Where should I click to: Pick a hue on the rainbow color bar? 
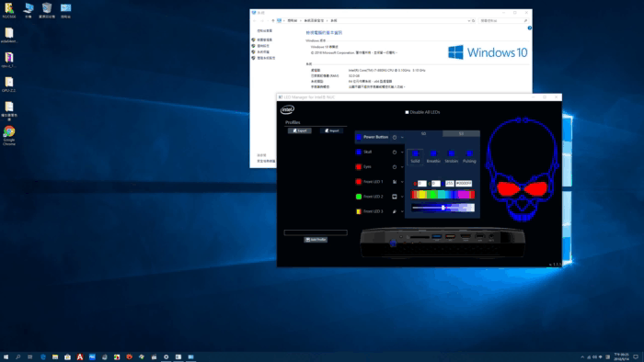point(443,195)
